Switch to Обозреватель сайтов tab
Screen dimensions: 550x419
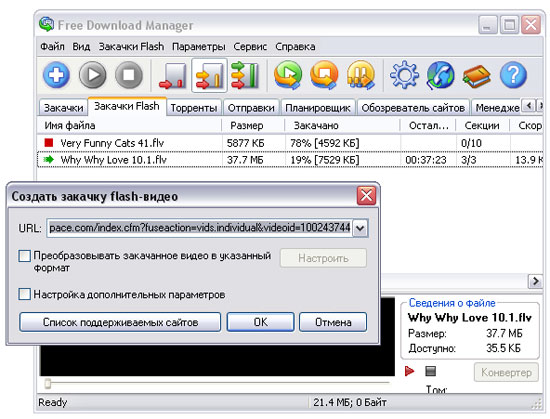point(413,108)
